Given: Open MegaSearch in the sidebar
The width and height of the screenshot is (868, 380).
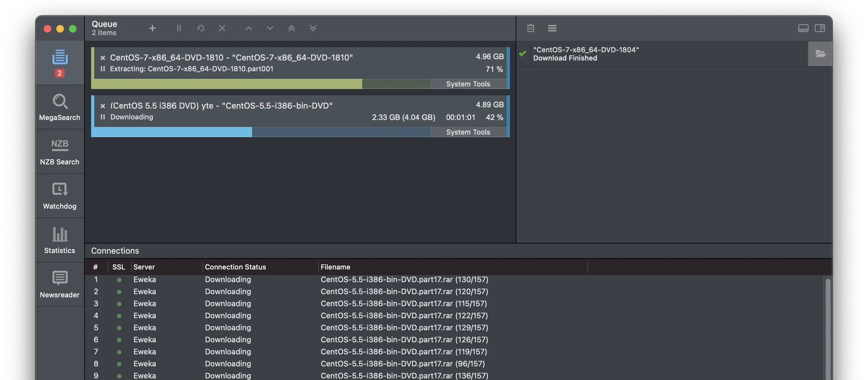Looking at the screenshot, I should tap(60, 107).
